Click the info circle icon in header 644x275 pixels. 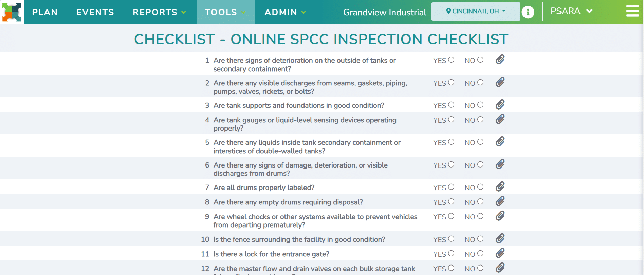pos(528,12)
